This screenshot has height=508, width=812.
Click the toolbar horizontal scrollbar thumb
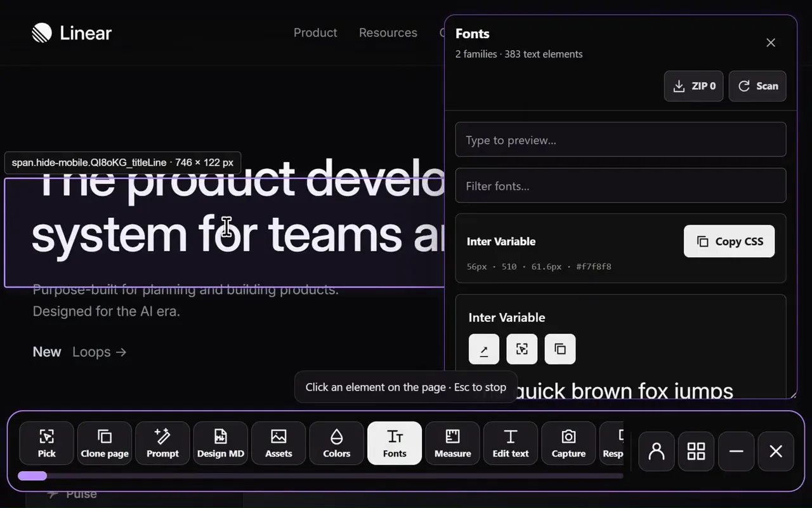pyautogui.click(x=32, y=476)
